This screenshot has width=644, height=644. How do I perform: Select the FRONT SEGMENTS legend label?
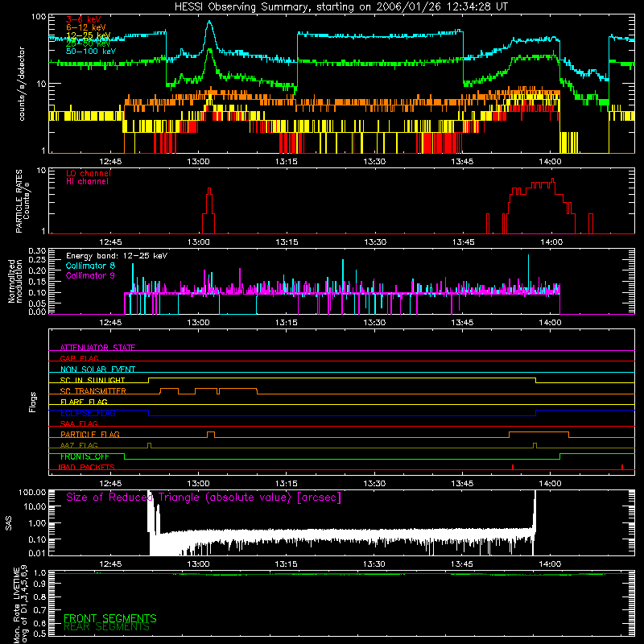(x=110, y=618)
